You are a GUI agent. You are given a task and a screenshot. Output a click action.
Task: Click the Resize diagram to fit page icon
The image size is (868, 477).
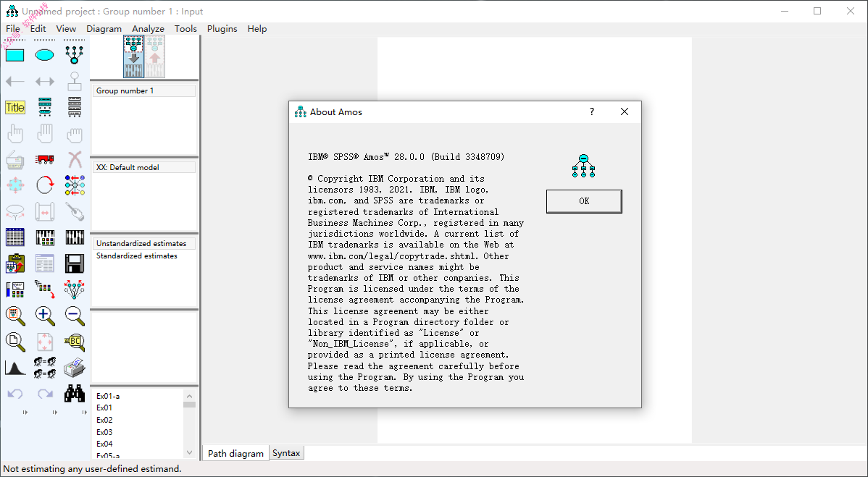45,342
